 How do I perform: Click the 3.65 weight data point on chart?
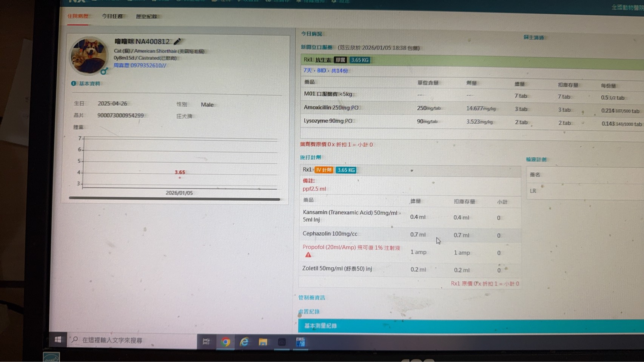pos(180,177)
